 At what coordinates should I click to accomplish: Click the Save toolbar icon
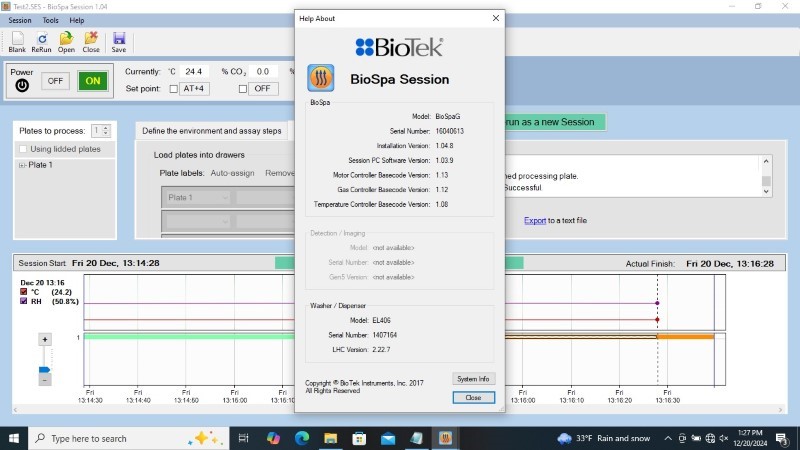(118, 41)
